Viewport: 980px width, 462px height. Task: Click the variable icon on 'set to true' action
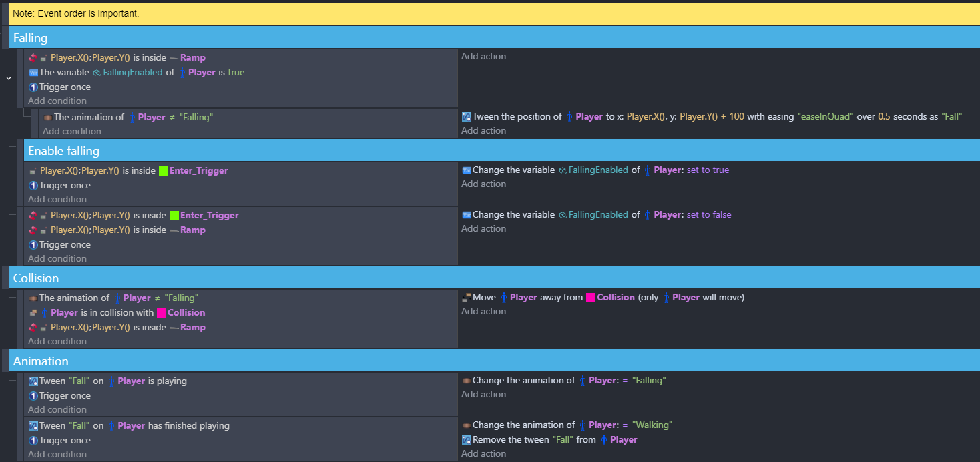click(x=467, y=170)
